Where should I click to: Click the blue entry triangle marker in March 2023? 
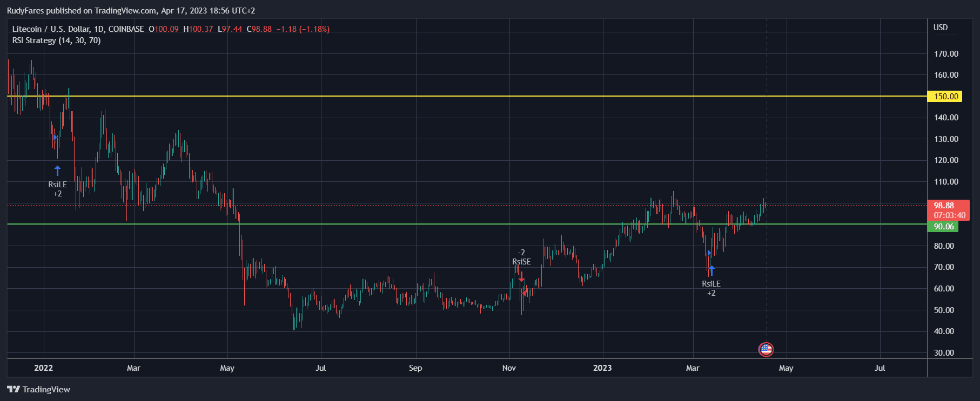click(709, 253)
